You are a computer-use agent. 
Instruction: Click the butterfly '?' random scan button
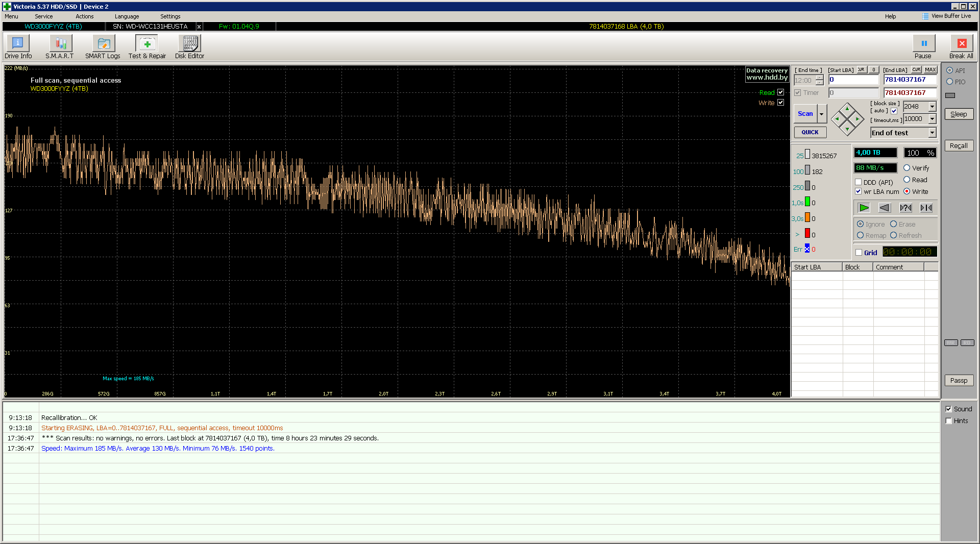click(905, 208)
